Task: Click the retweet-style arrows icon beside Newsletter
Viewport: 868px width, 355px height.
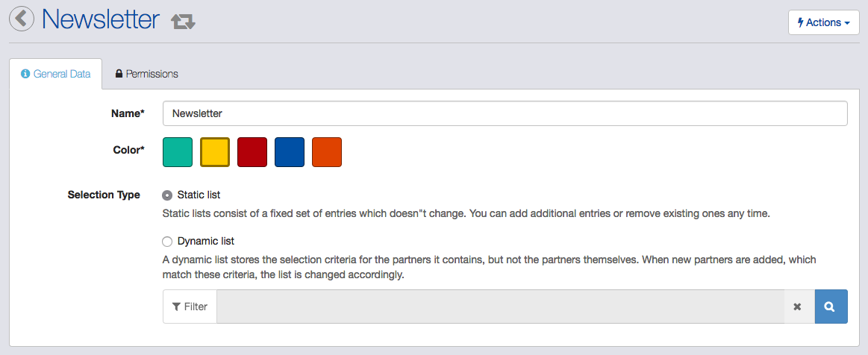Action: [x=184, y=22]
